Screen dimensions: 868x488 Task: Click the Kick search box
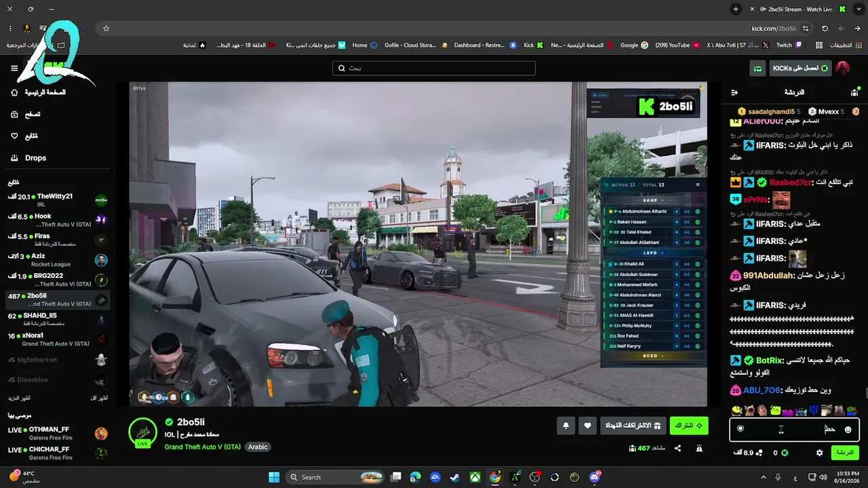click(x=434, y=68)
